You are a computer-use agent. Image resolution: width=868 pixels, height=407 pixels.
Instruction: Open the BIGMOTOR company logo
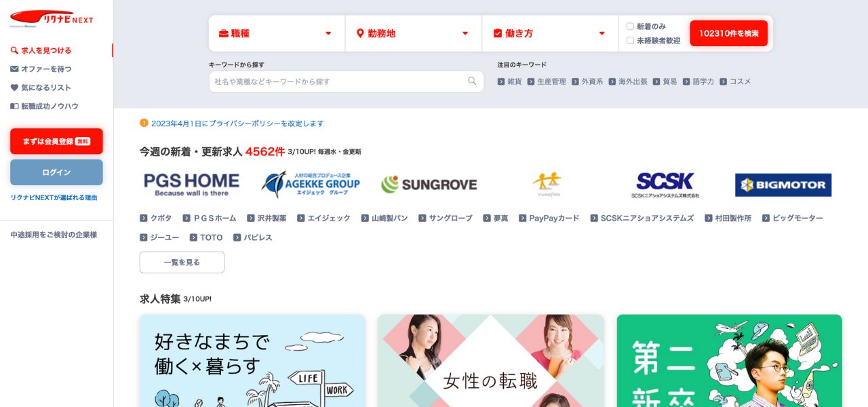tap(783, 185)
